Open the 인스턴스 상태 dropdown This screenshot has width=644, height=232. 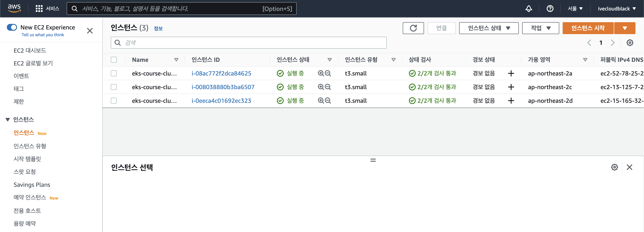[x=489, y=28]
